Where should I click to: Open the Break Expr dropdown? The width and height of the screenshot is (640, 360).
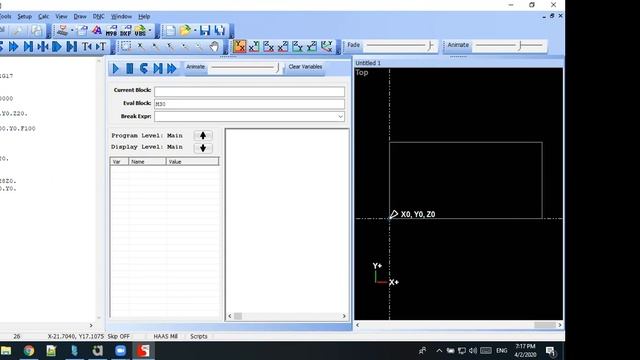[340, 117]
